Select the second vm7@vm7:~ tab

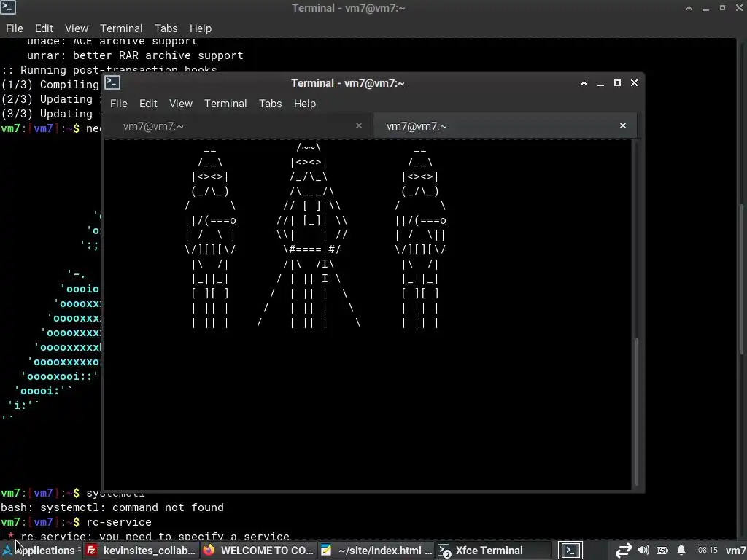505,125
